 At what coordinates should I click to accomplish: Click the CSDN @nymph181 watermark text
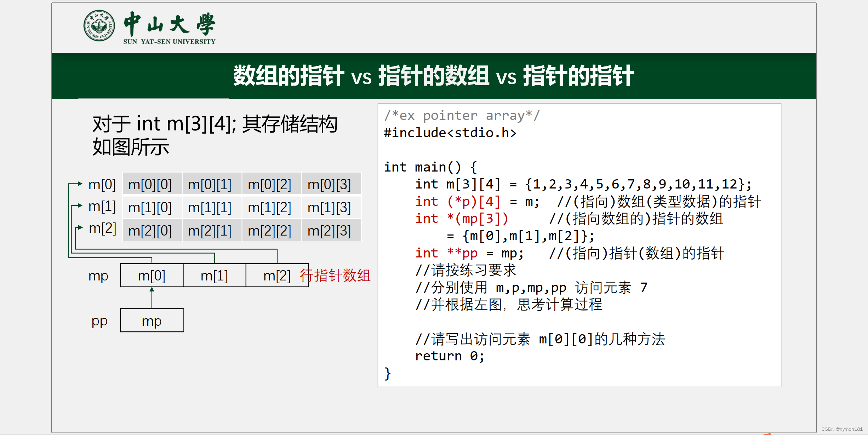click(x=842, y=429)
